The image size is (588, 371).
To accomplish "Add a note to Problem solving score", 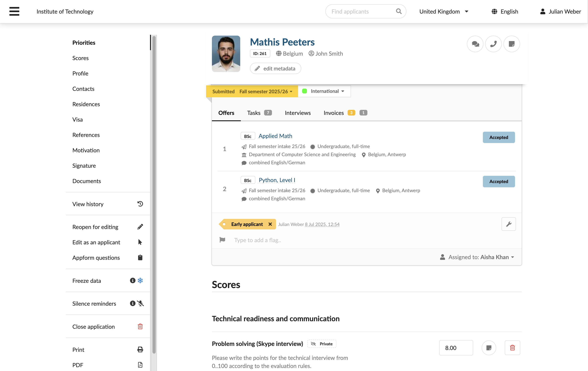I will 489,348.
